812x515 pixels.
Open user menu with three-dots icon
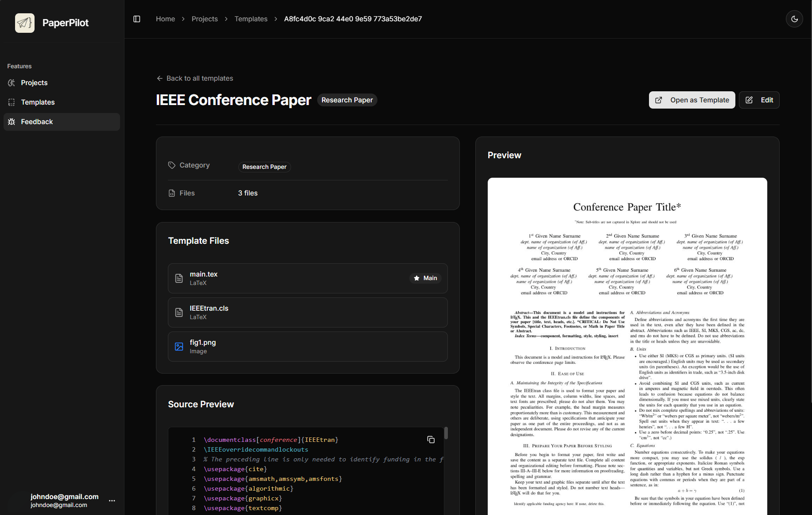(x=112, y=501)
